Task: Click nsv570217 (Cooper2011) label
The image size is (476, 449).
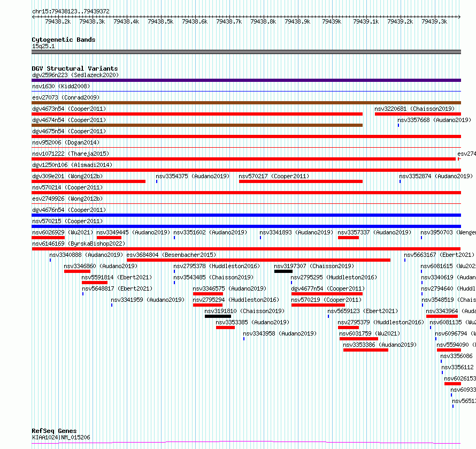Action: click(x=274, y=176)
